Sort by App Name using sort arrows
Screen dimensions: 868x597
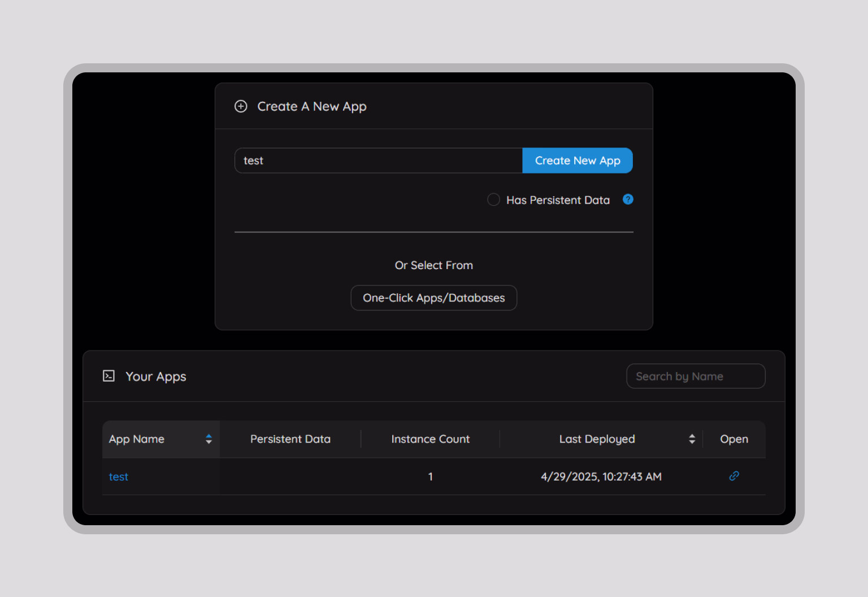pyautogui.click(x=209, y=439)
